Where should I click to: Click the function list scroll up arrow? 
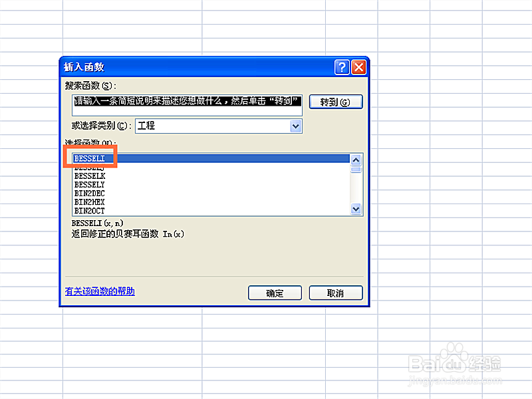(356, 160)
